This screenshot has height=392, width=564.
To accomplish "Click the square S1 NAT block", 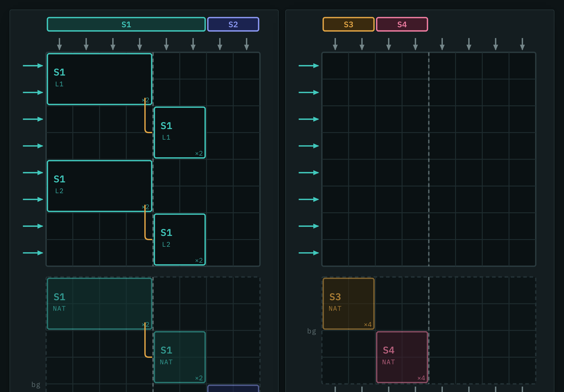I will [180, 357].
